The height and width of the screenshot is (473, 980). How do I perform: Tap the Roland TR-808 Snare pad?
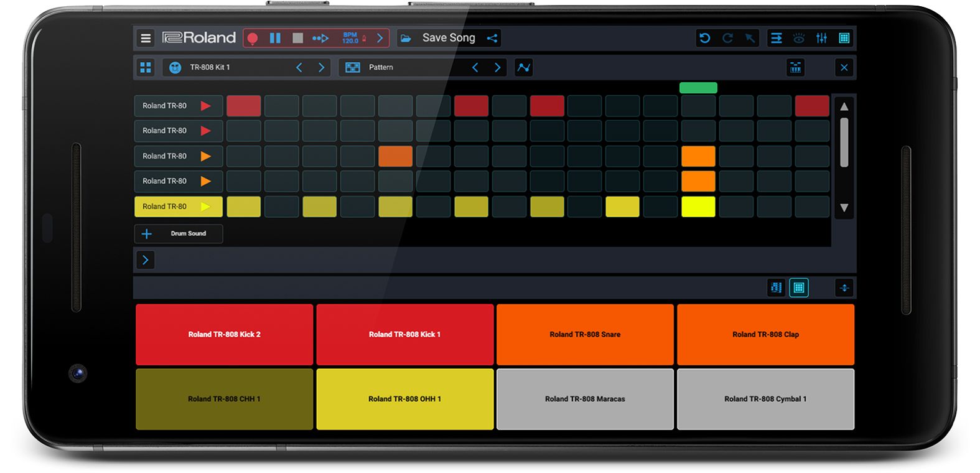click(x=585, y=335)
